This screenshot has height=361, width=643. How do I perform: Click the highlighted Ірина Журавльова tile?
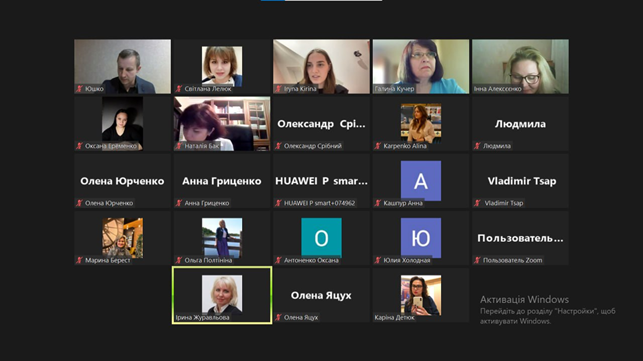222,295
